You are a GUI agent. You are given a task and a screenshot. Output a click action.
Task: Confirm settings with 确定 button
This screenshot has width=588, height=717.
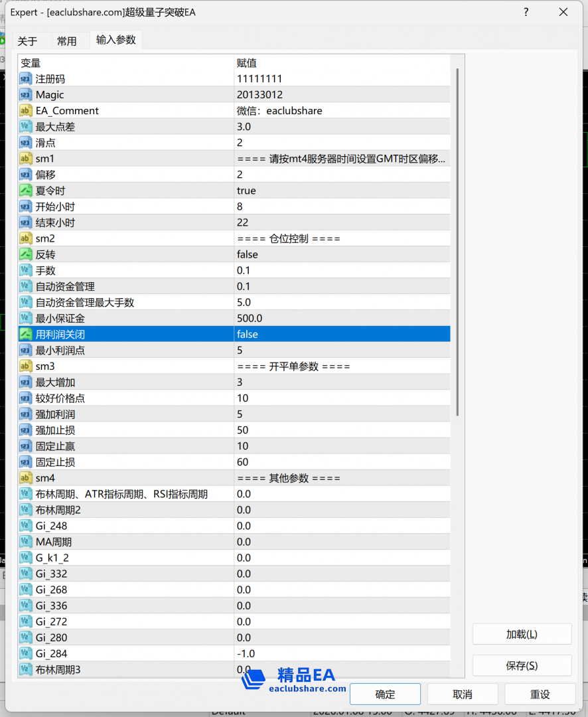385,694
